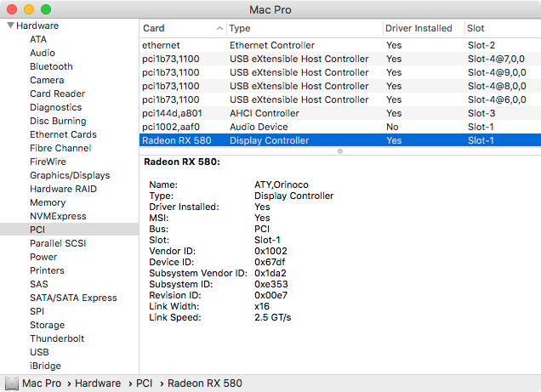The height and width of the screenshot is (392, 541).
Task: Click PCI in the path bar
Action: click(145, 383)
